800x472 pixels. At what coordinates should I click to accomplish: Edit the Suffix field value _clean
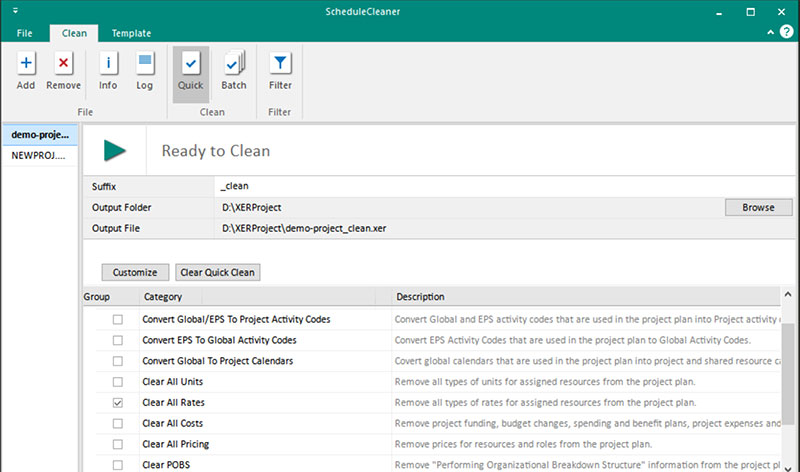coord(505,186)
